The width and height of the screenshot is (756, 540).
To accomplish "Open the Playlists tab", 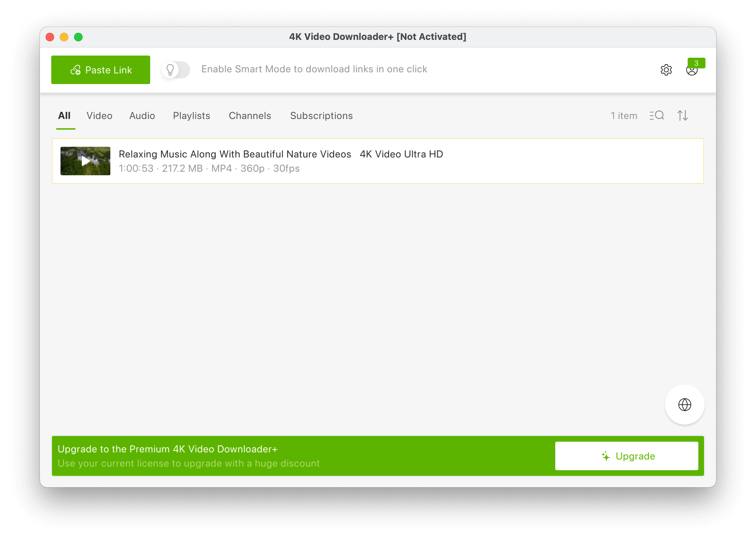I will point(191,116).
